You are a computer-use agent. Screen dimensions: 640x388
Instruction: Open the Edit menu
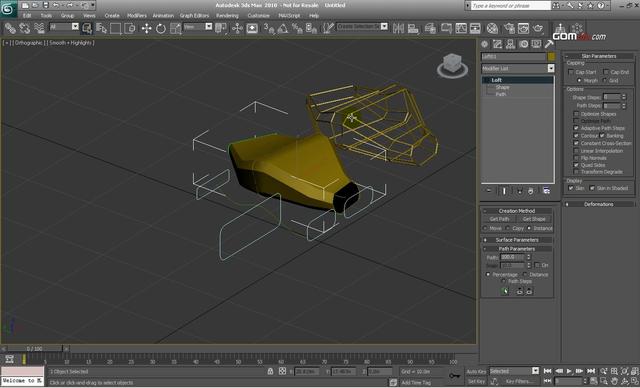pos(27,16)
